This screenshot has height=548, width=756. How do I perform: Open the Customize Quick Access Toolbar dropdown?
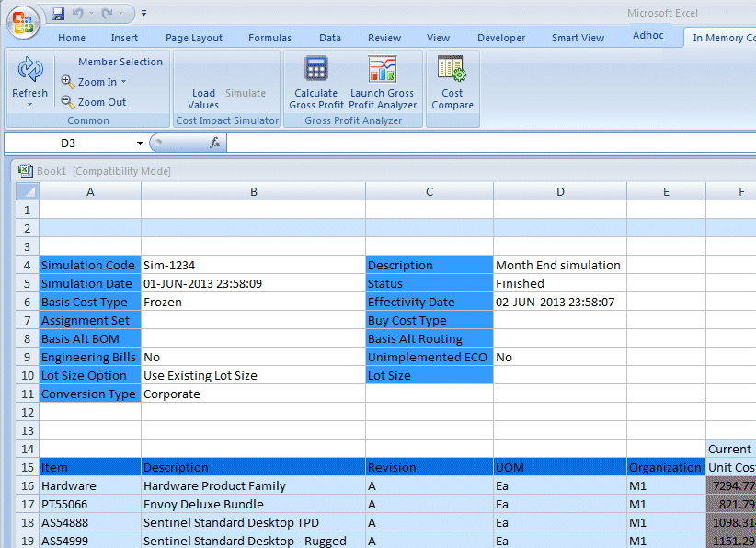click(144, 14)
